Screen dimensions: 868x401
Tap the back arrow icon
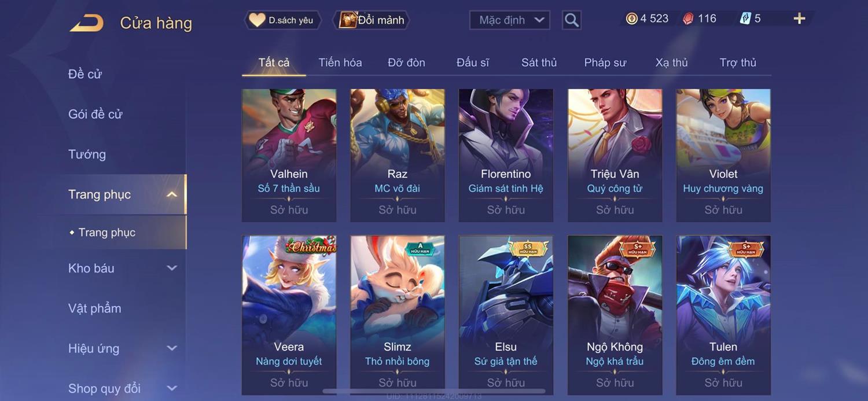pos(87,23)
